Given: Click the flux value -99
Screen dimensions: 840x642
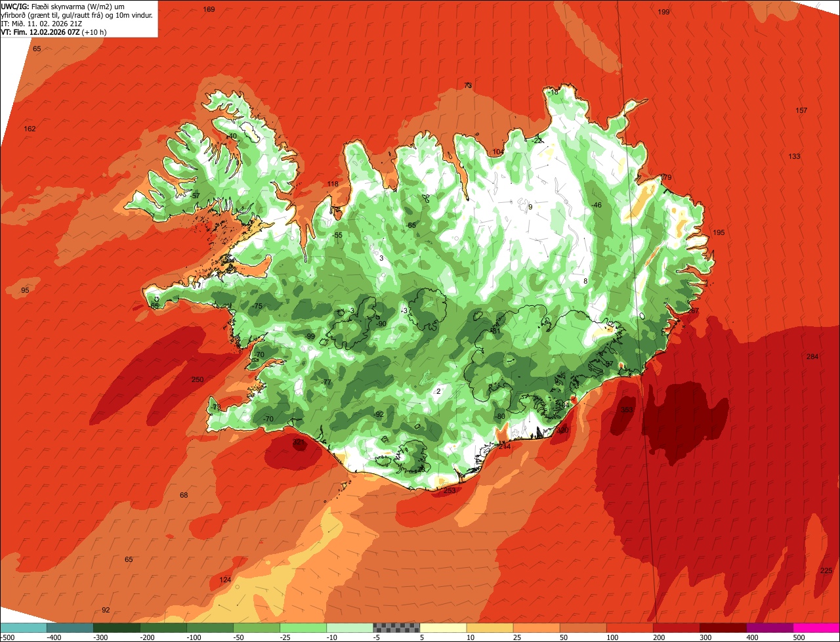Looking at the screenshot, I should click(x=310, y=336).
